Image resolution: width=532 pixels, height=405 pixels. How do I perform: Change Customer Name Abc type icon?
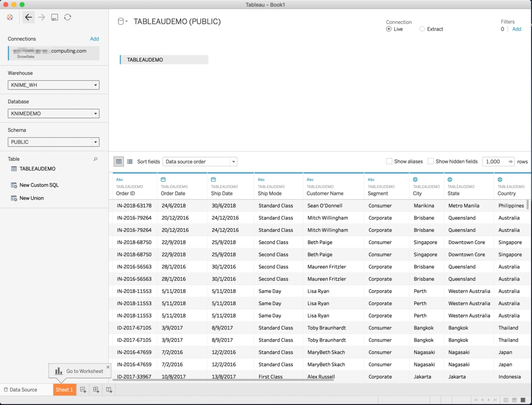(x=310, y=179)
